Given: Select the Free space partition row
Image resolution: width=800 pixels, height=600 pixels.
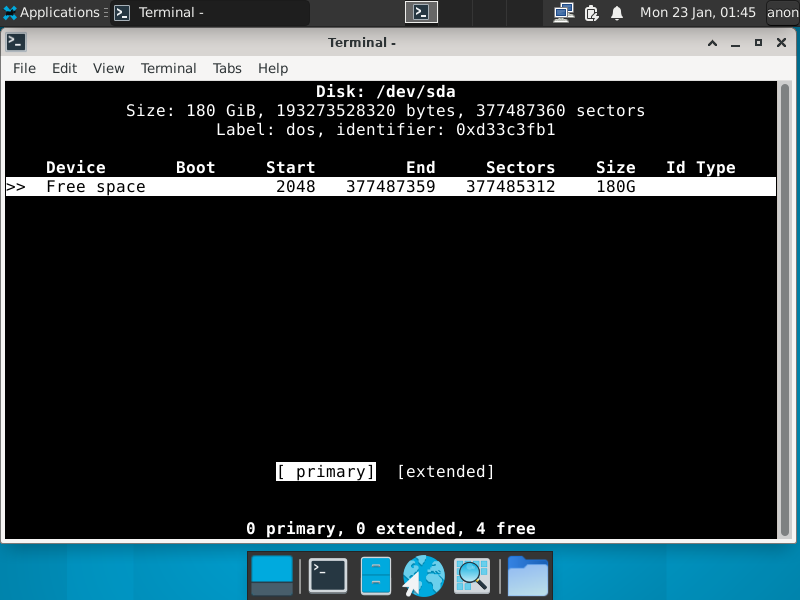Looking at the screenshot, I should point(391,187).
